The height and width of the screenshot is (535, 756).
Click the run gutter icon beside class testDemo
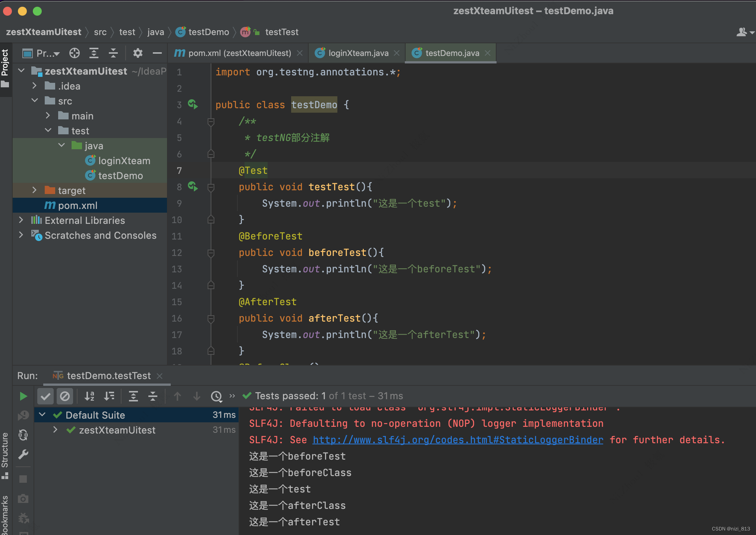(x=193, y=104)
